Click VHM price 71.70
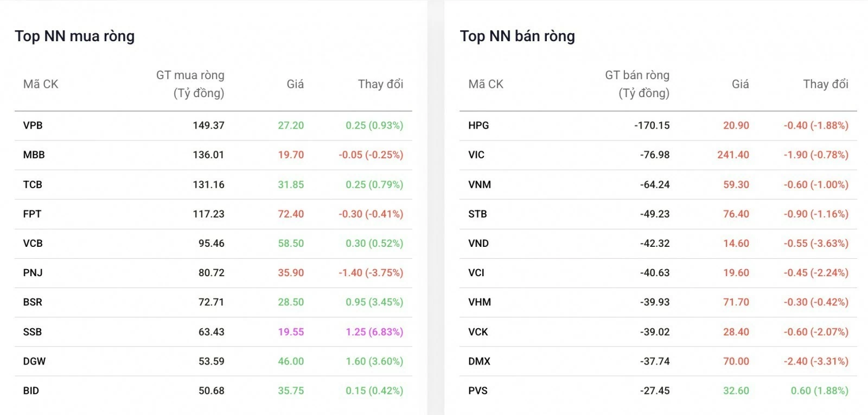The width and height of the screenshot is (868, 415). point(736,302)
